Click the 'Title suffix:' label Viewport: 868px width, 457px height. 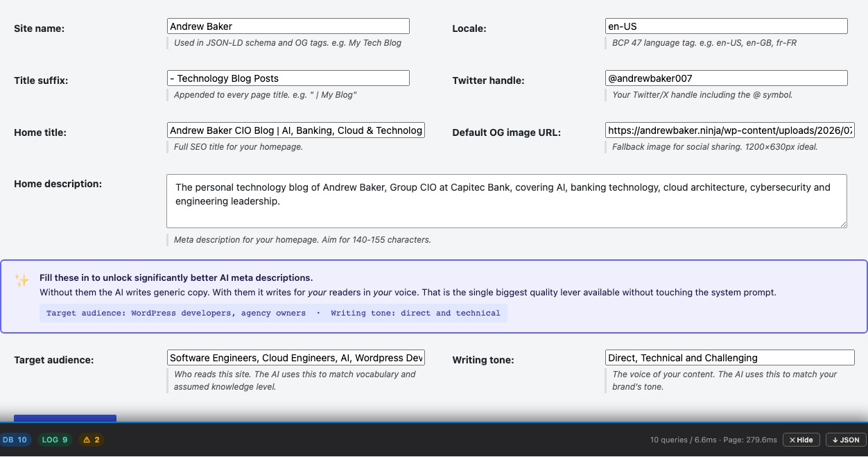[x=41, y=80]
